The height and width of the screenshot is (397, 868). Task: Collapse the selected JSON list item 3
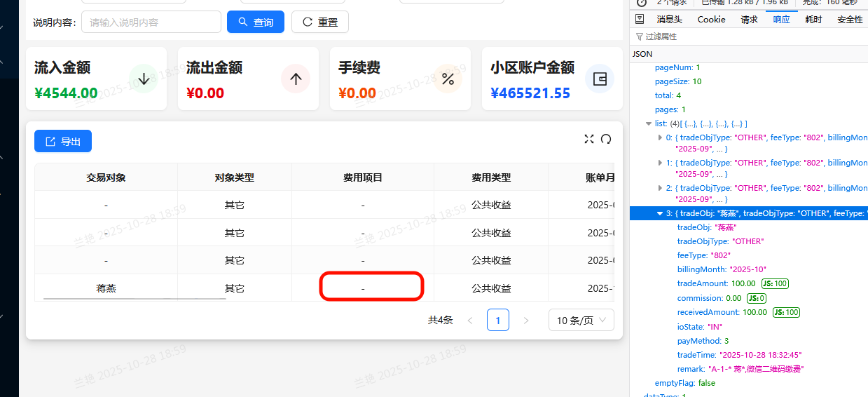coord(660,213)
